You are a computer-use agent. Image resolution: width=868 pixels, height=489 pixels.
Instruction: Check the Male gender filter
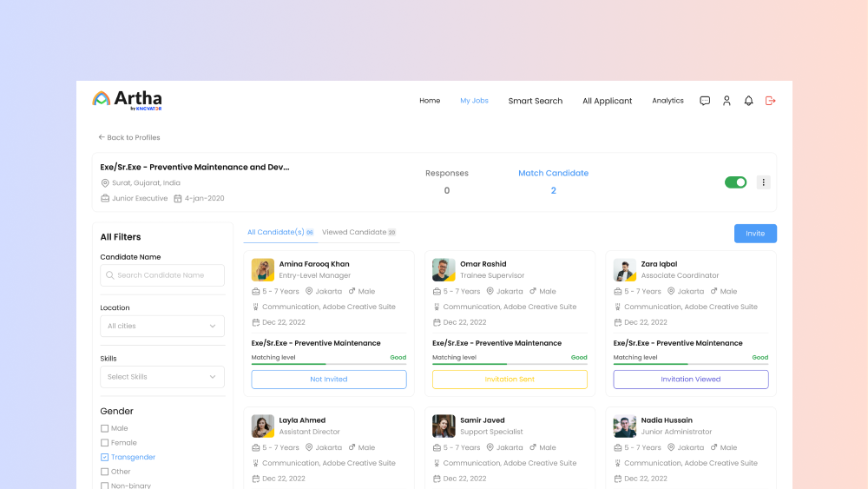point(105,428)
